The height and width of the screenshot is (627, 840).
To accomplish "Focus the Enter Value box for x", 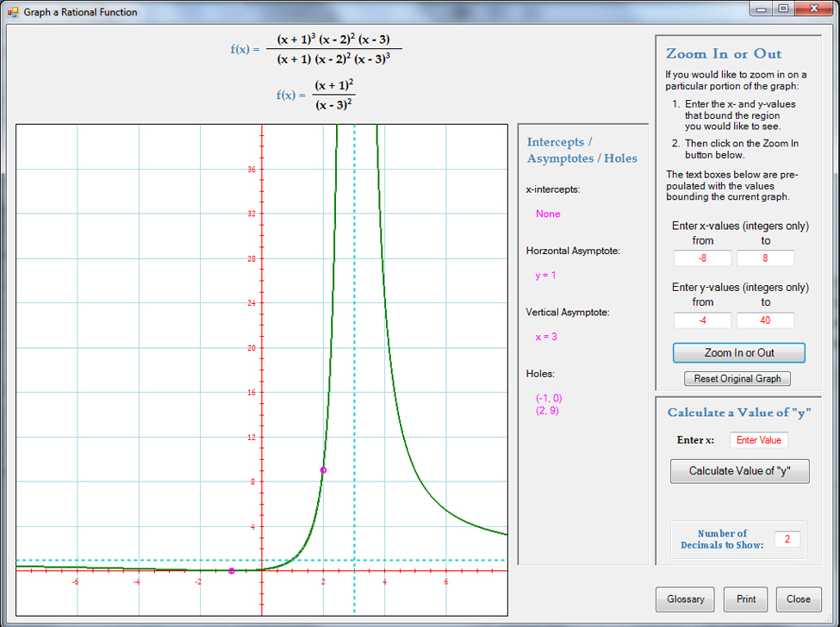I will [x=758, y=440].
